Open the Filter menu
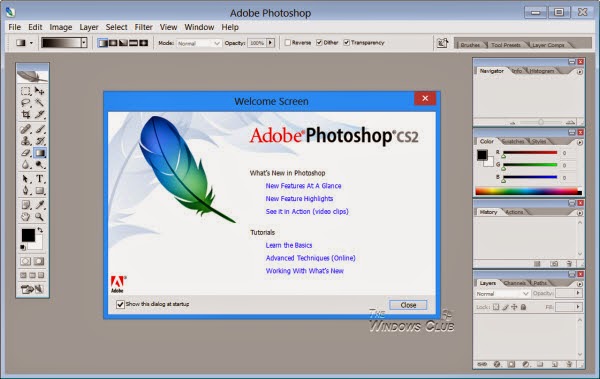This screenshot has width=600, height=379. [x=143, y=27]
